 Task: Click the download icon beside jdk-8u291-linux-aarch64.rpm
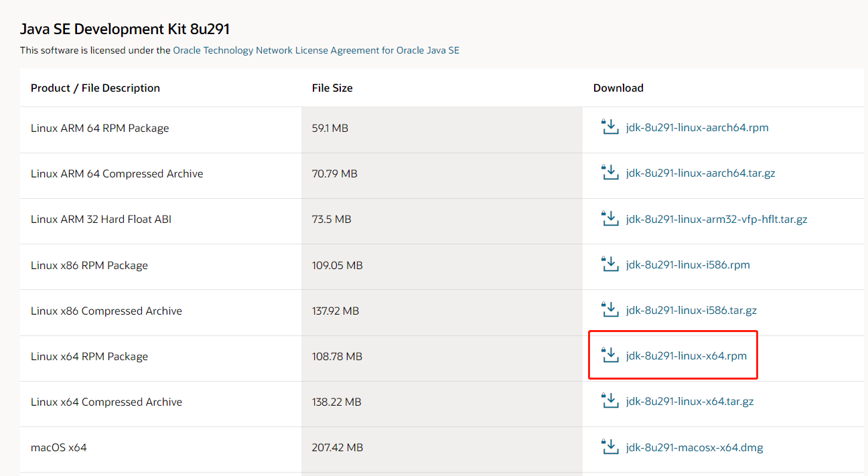pyautogui.click(x=609, y=127)
